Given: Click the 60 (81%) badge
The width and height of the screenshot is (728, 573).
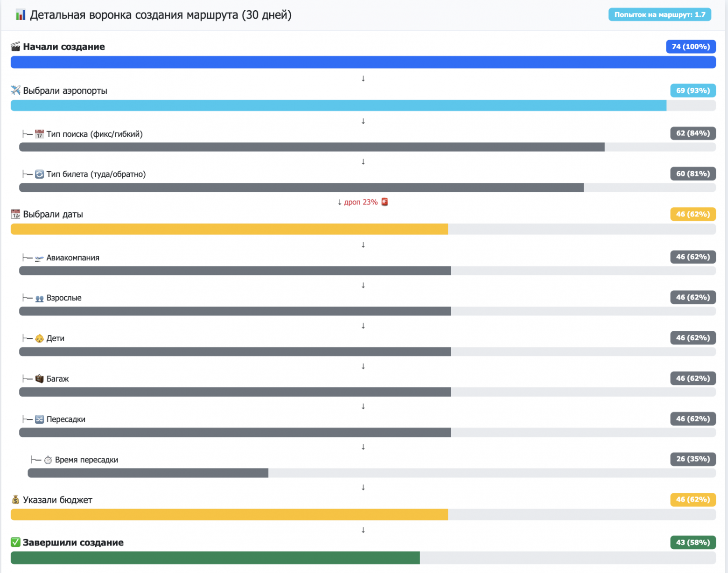Looking at the screenshot, I should (693, 174).
